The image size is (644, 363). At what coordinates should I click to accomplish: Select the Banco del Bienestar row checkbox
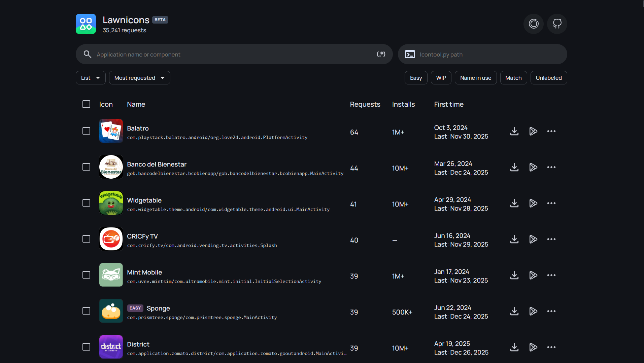point(86,167)
